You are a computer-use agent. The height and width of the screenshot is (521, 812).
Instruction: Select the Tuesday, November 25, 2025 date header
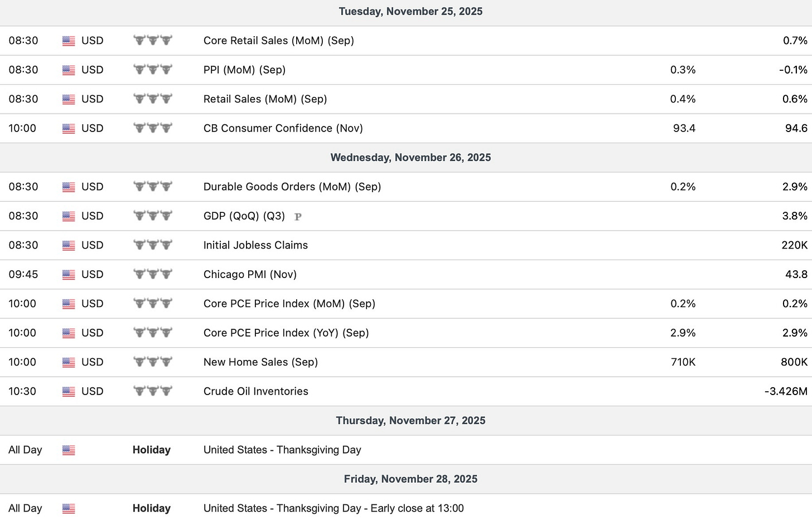point(410,12)
